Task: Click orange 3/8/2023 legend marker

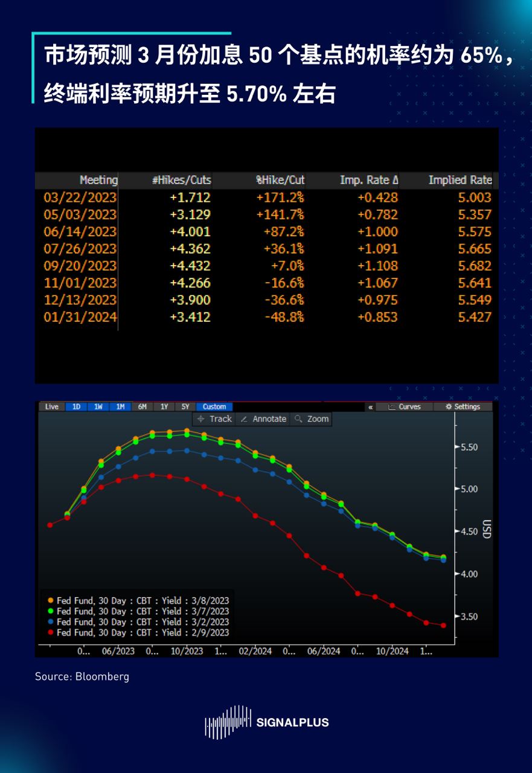Action: [x=50, y=600]
